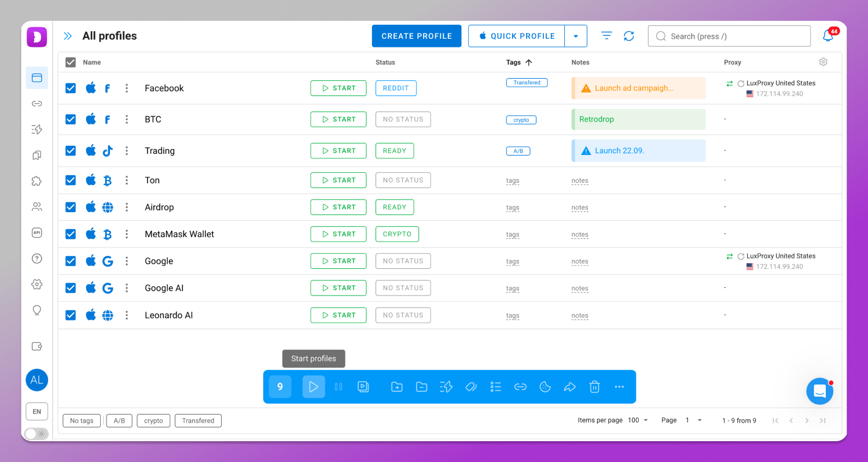Open notifications bell with 44 badge
The image size is (868, 462).
828,36
